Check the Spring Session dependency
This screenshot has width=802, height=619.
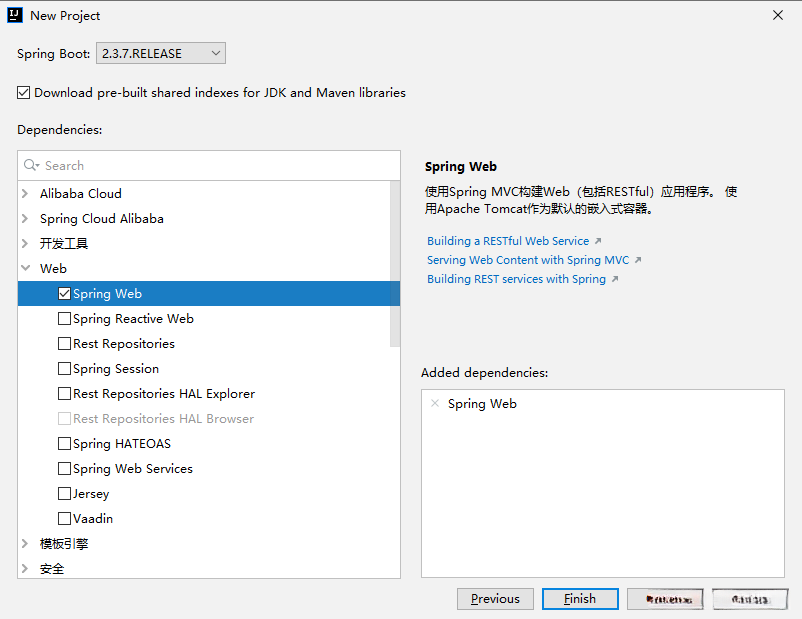click(x=65, y=369)
